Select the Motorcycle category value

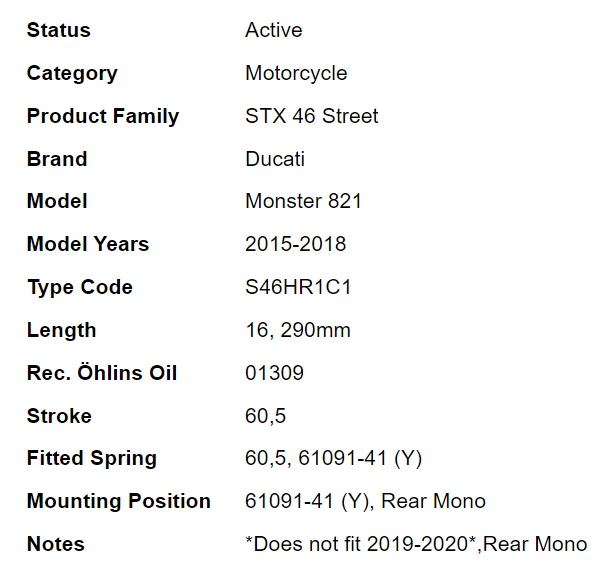pos(296,73)
